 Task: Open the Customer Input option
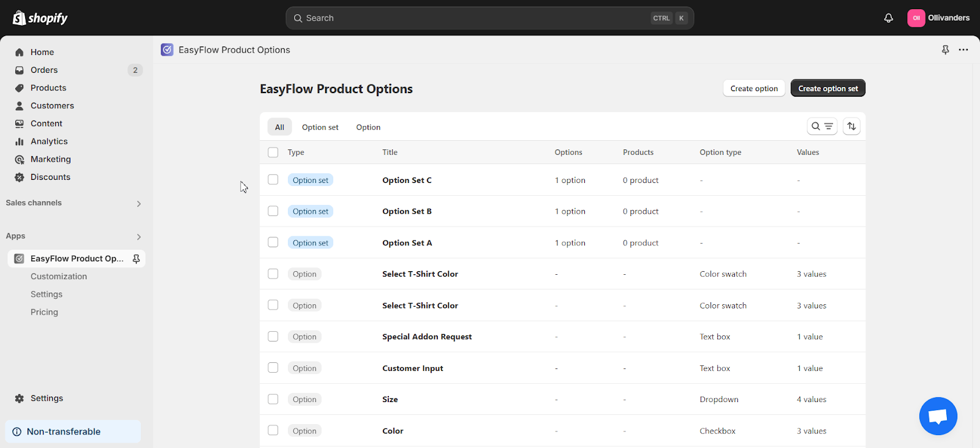coord(412,368)
